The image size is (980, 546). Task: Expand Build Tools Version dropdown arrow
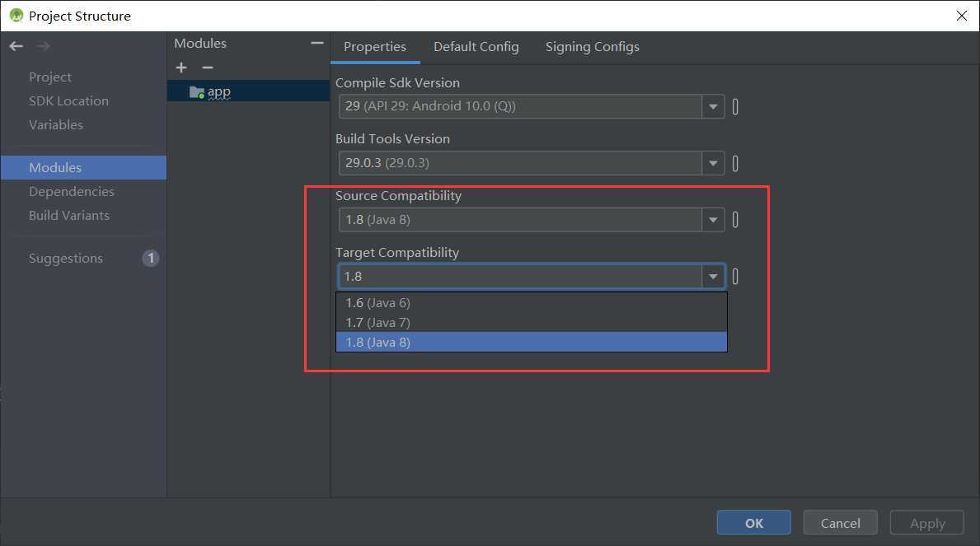coord(712,164)
